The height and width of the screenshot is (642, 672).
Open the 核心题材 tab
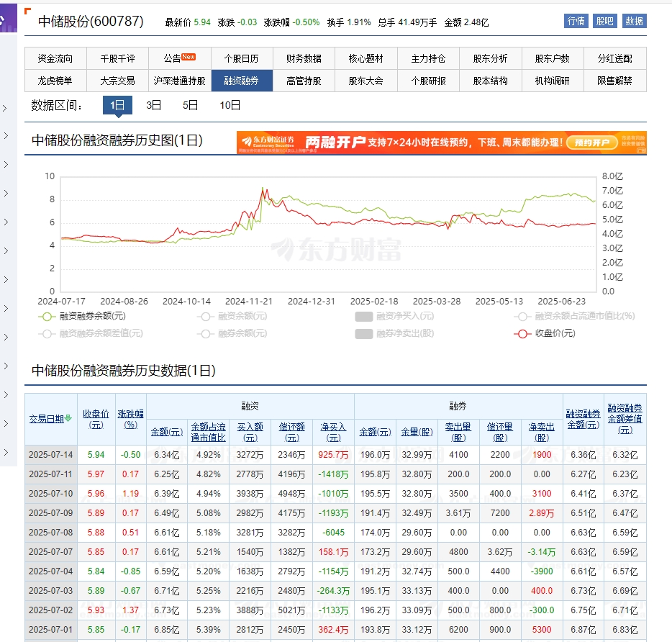point(366,58)
